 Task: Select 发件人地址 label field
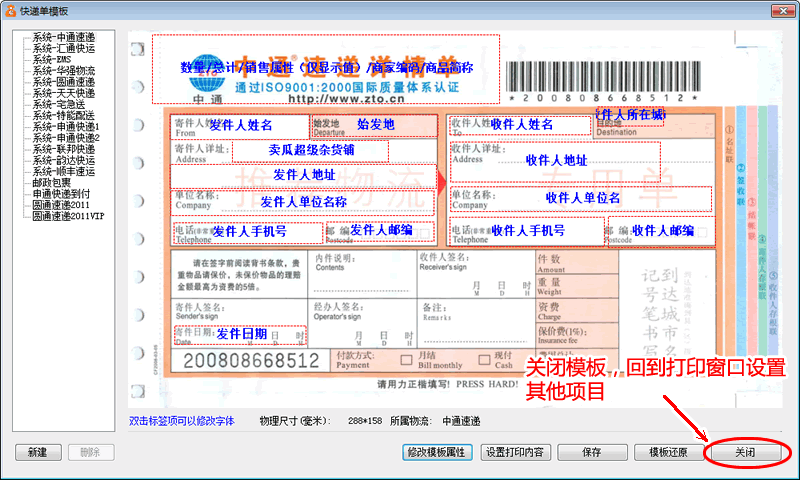(304, 175)
